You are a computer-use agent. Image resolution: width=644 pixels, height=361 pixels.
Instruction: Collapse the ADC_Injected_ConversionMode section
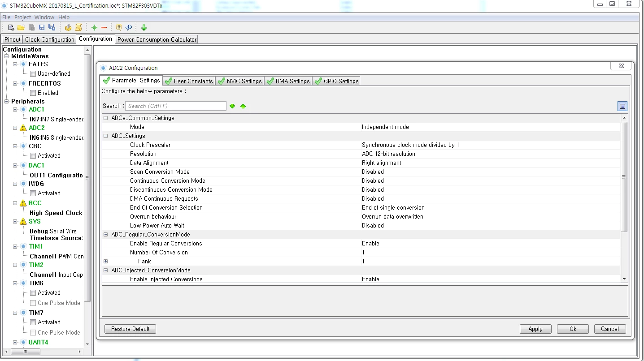106,271
